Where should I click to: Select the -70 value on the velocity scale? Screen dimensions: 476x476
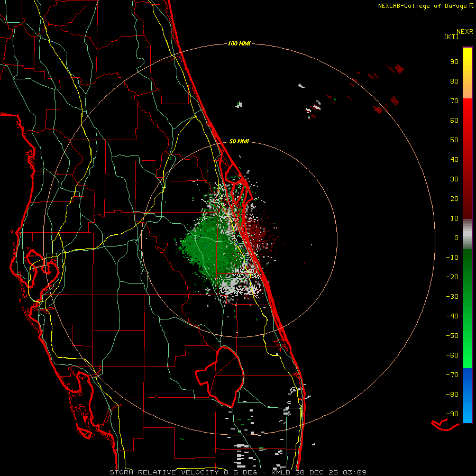tap(452, 375)
